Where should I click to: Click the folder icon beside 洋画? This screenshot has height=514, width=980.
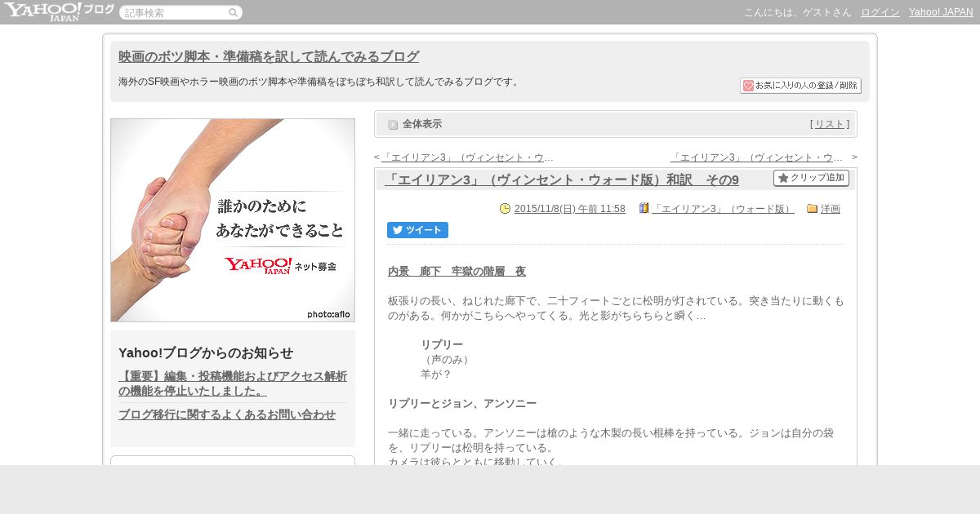coord(812,208)
